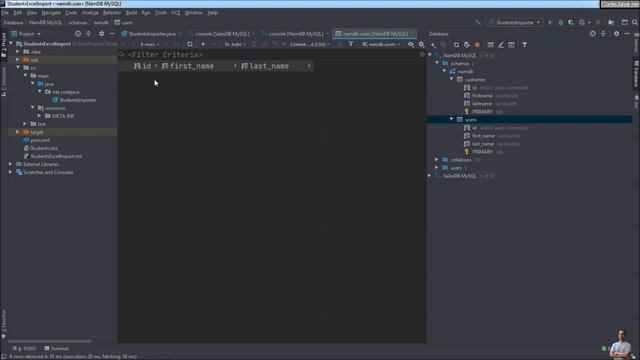
Task: Click the Database vertical side tab
Action: [636, 74]
